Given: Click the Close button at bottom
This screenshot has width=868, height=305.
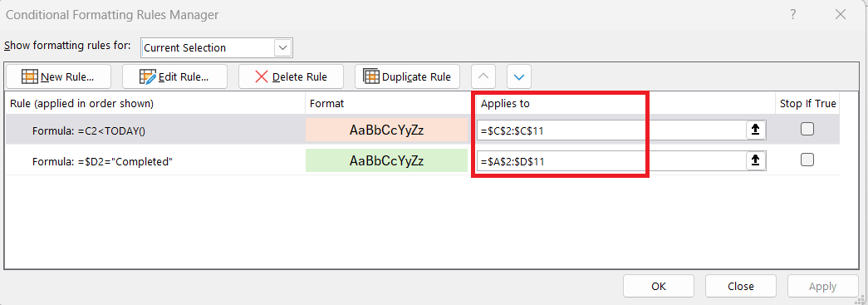Looking at the screenshot, I should (741, 286).
